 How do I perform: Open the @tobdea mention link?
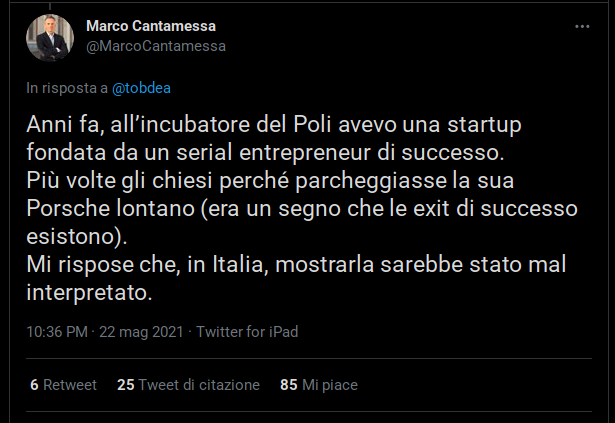coord(141,88)
